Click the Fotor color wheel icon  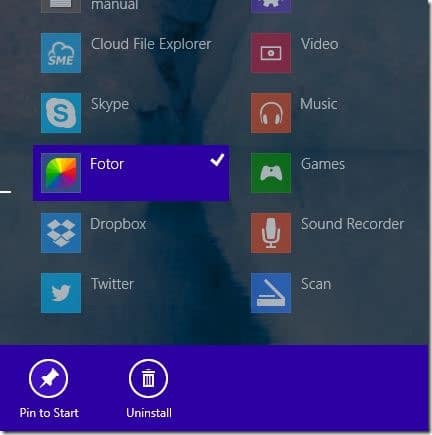click(x=61, y=173)
